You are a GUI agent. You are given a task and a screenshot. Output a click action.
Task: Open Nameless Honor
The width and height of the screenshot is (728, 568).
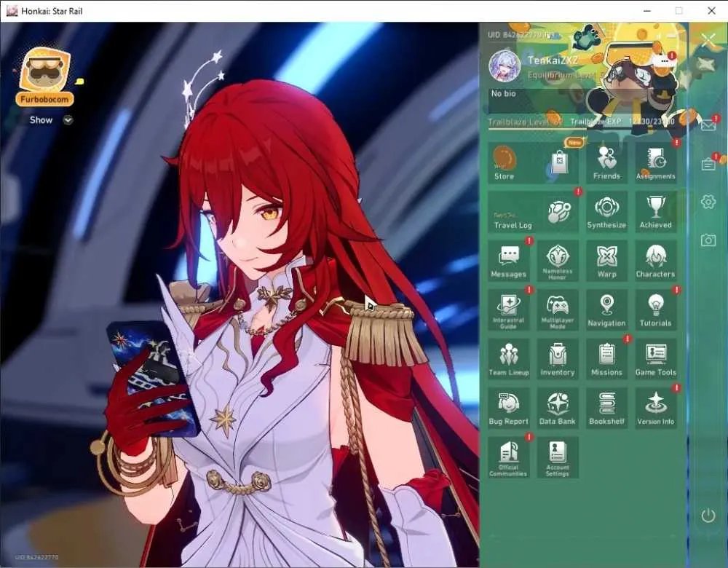coord(558,261)
